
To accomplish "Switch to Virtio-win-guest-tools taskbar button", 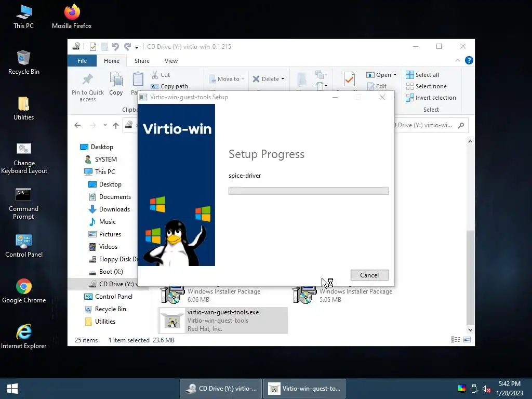I will 304,389.
